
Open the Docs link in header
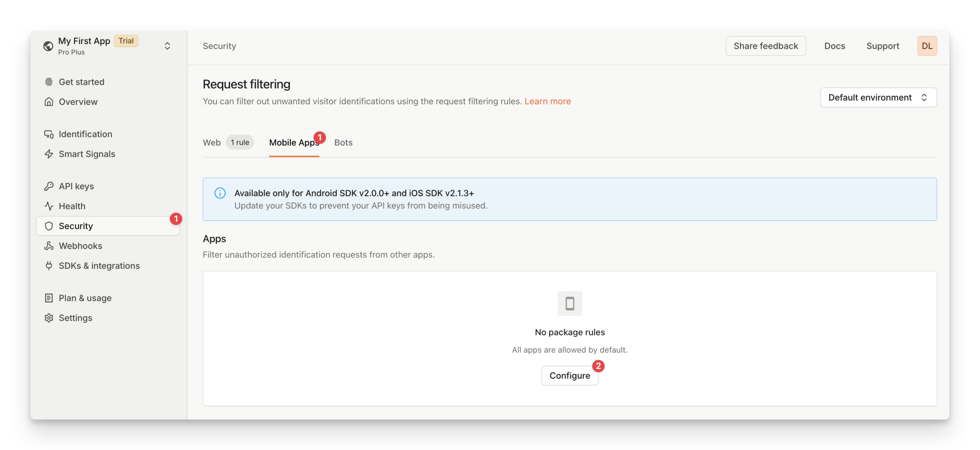click(834, 46)
